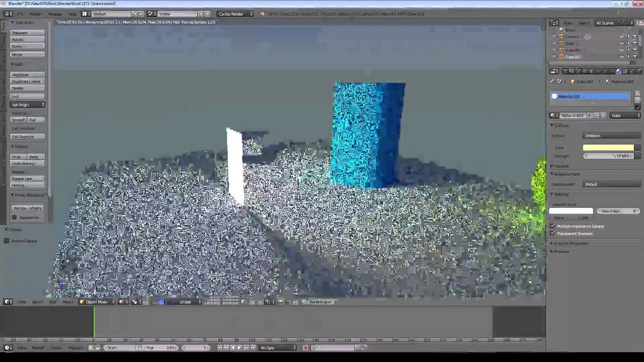Add a new scene beside Scene field
Viewport: 644px width, 362px height.
coord(201,14)
